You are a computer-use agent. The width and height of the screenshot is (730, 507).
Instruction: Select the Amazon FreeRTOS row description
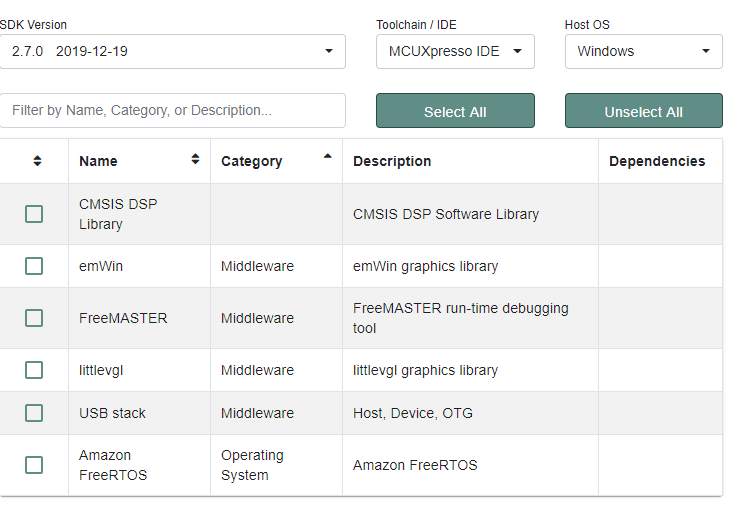[415, 465]
